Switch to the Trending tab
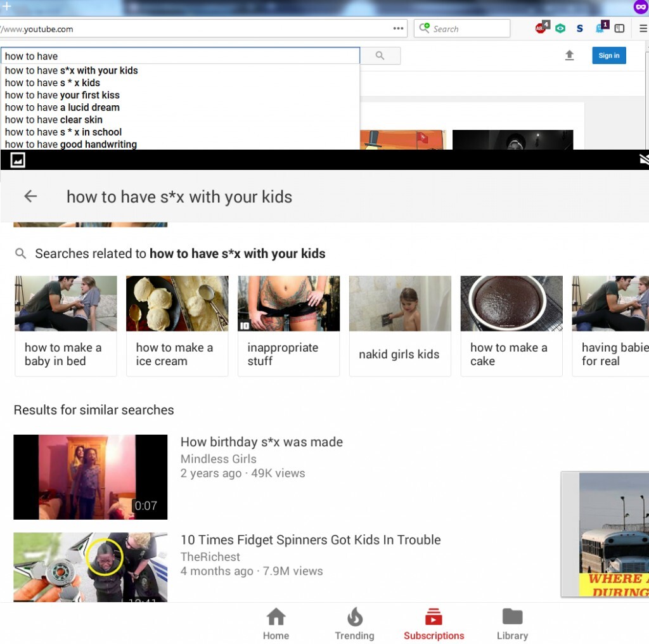649x644 pixels. click(354, 624)
